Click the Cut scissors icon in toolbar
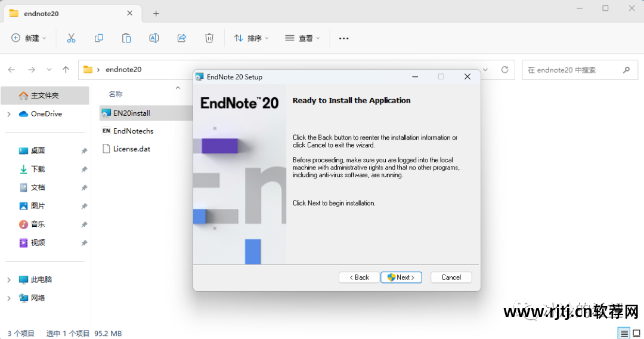644x339 pixels. 71,38
